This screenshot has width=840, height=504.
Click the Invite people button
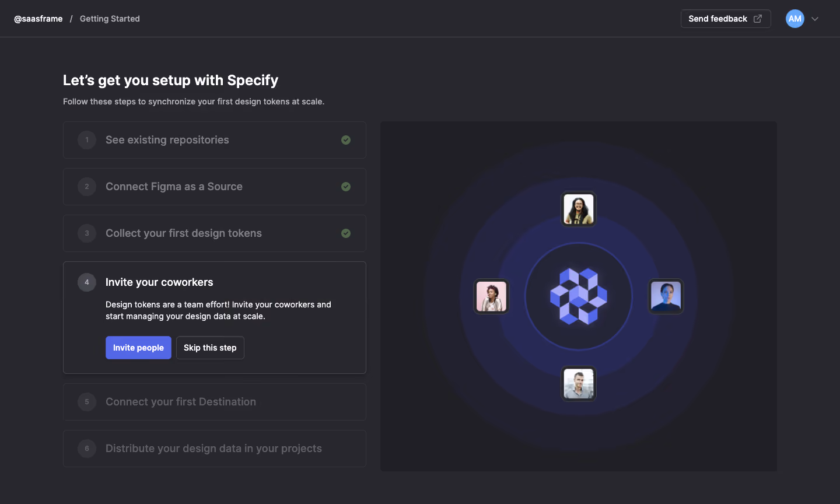138,348
